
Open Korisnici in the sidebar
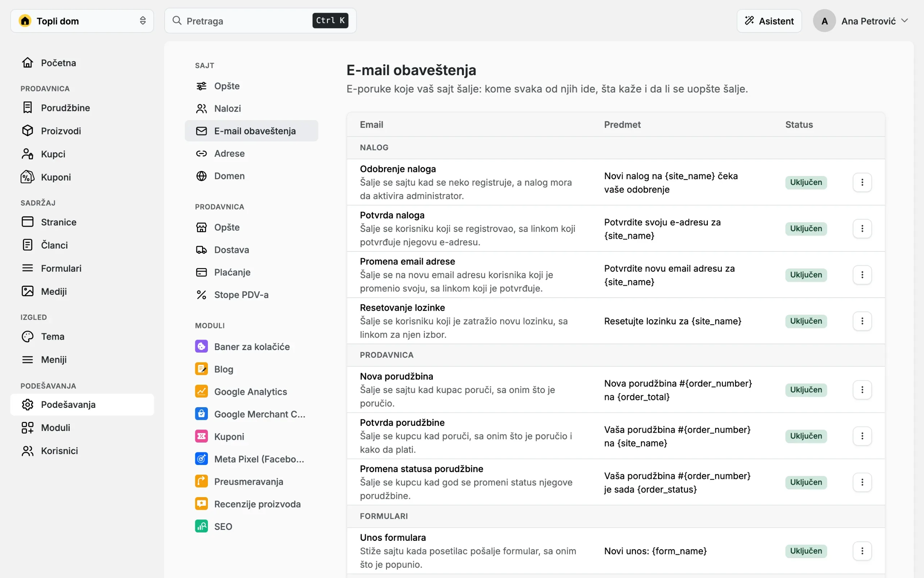pos(82,451)
